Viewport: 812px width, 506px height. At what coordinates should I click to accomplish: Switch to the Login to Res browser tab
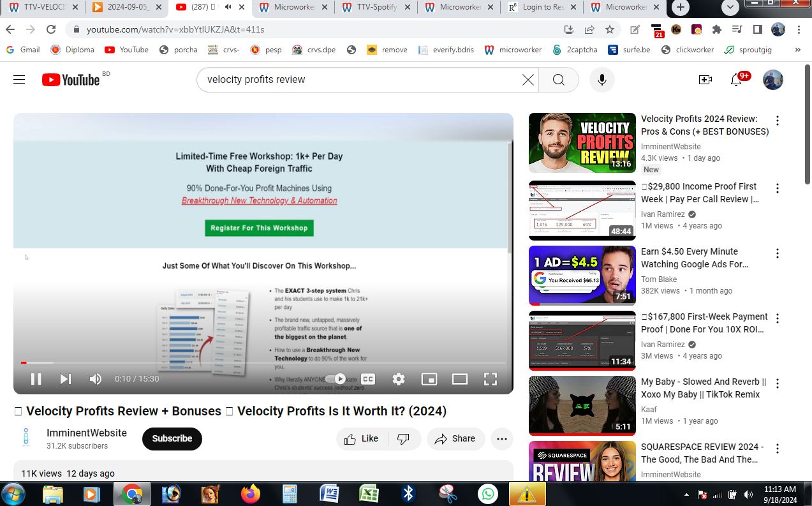542,8
